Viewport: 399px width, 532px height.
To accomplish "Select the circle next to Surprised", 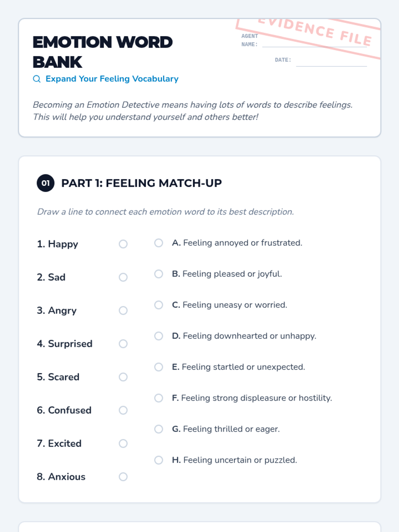I will (123, 344).
